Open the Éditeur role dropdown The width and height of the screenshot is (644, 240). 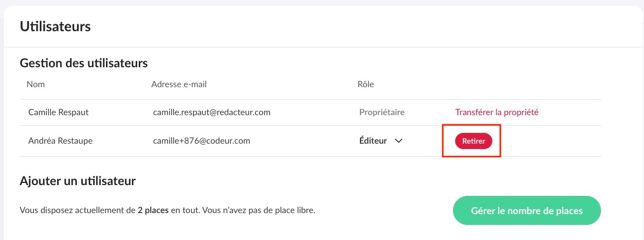[381, 141]
